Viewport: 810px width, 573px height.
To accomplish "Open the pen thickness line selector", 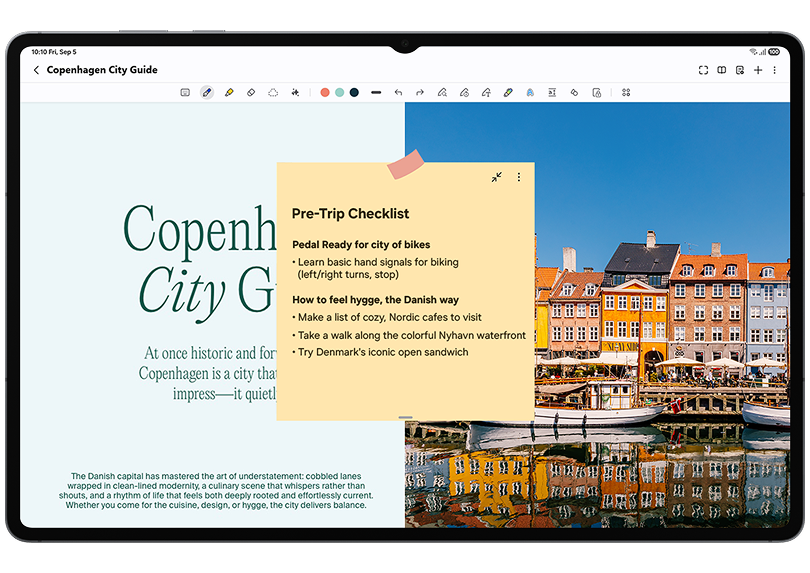I will tap(376, 92).
